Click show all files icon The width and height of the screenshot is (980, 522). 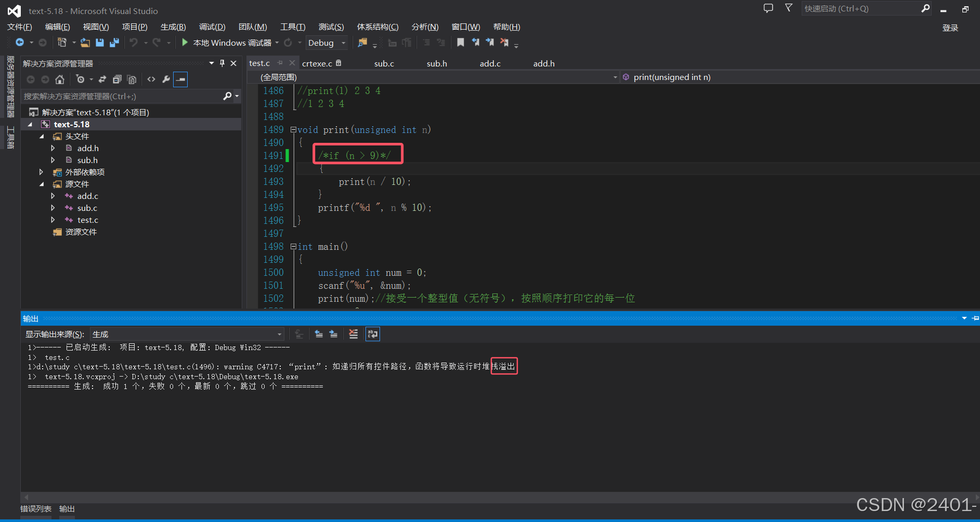pyautogui.click(x=132, y=79)
